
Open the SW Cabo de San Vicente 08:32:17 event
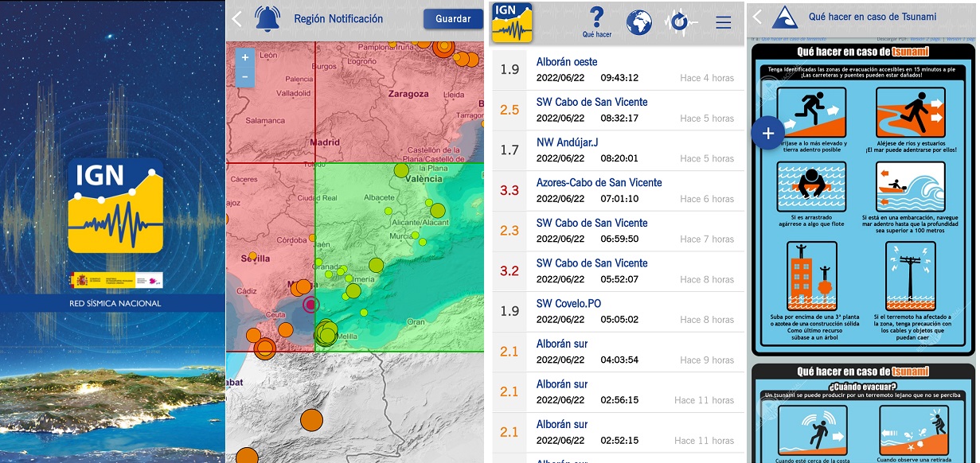[619, 110]
